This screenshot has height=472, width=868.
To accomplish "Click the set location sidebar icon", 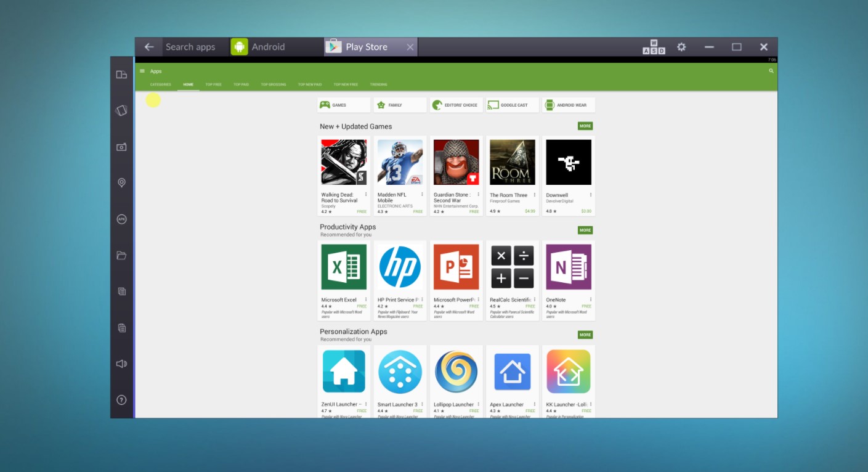I will click(x=121, y=182).
